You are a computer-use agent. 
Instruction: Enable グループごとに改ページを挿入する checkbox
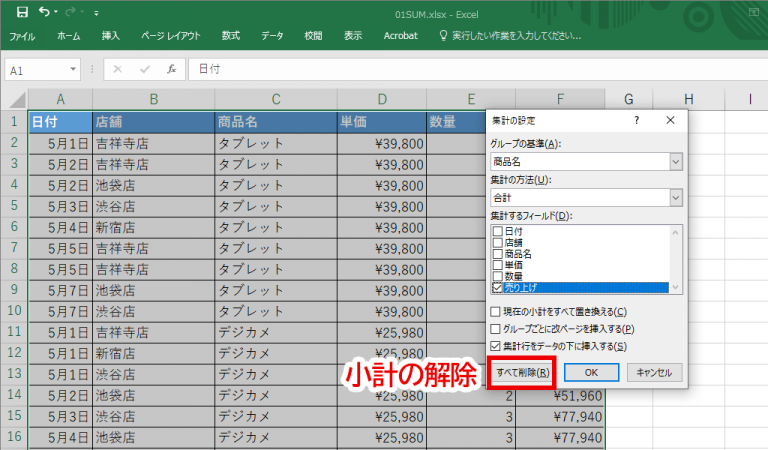[x=496, y=329]
